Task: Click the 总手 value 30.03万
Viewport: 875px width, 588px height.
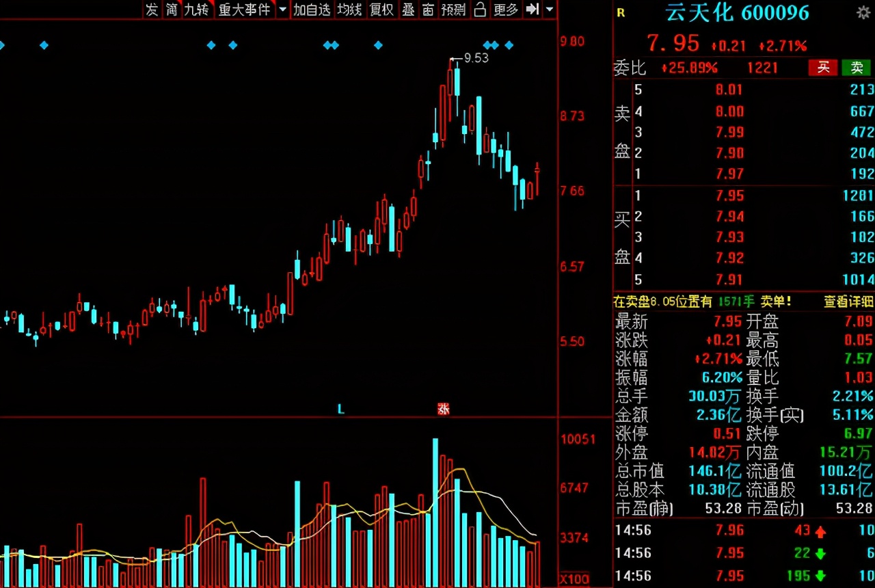Action: point(716,396)
